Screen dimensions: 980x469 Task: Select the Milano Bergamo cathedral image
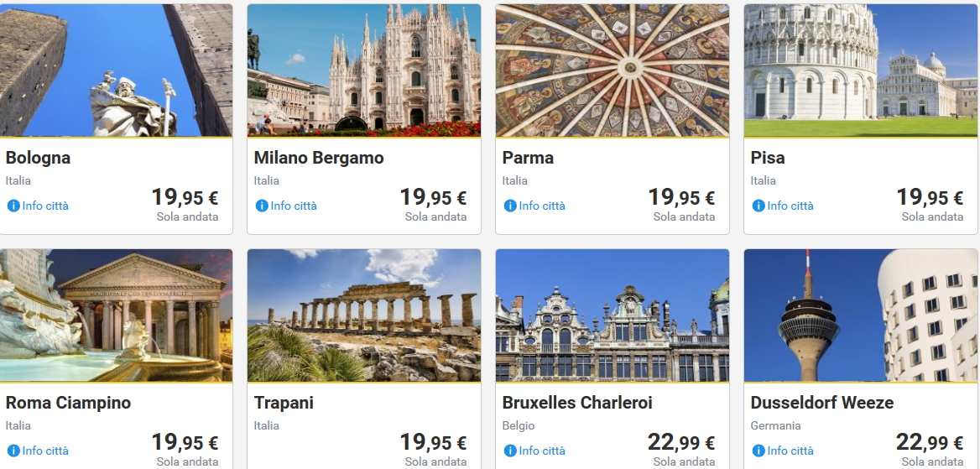coord(364,70)
